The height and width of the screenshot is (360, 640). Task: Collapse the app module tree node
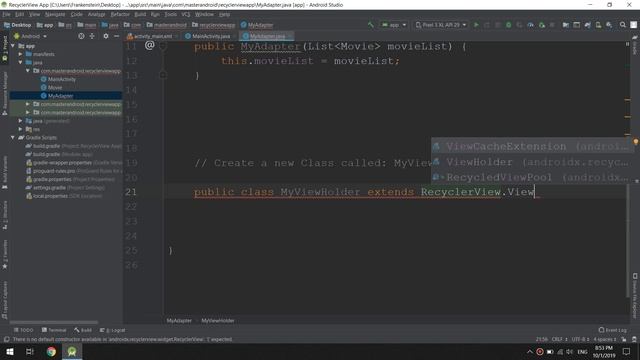pyautogui.click(x=13, y=46)
